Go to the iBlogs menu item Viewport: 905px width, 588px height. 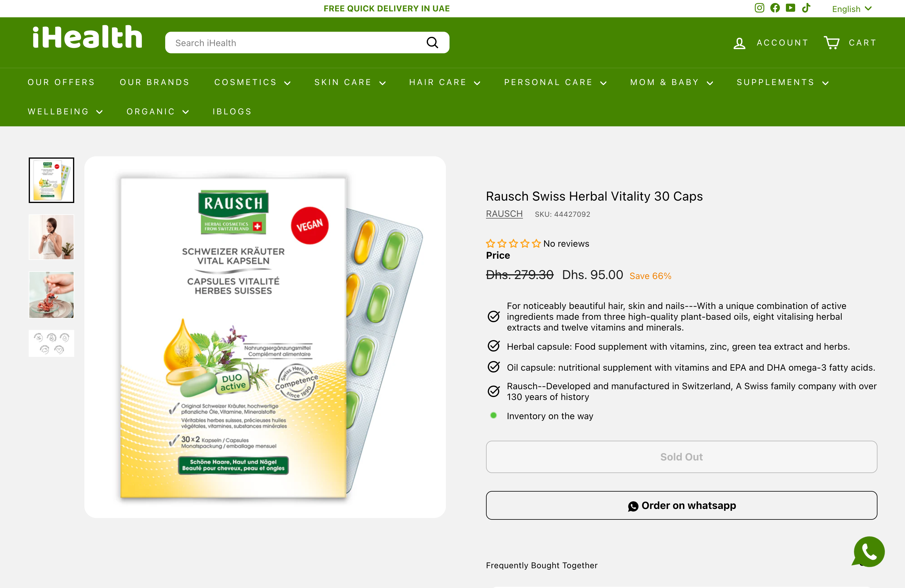click(232, 111)
